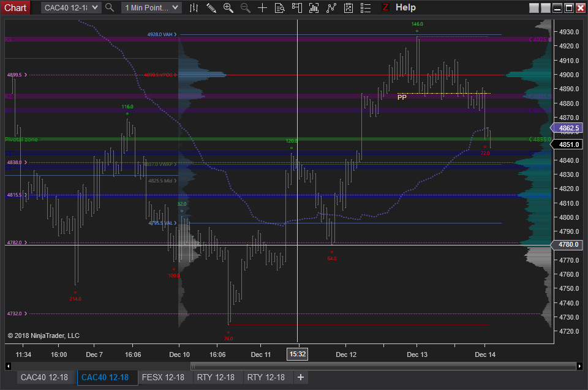The image size is (588, 390).
Task: Switch to the FESX 12-18 tab
Action: pos(163,377)
